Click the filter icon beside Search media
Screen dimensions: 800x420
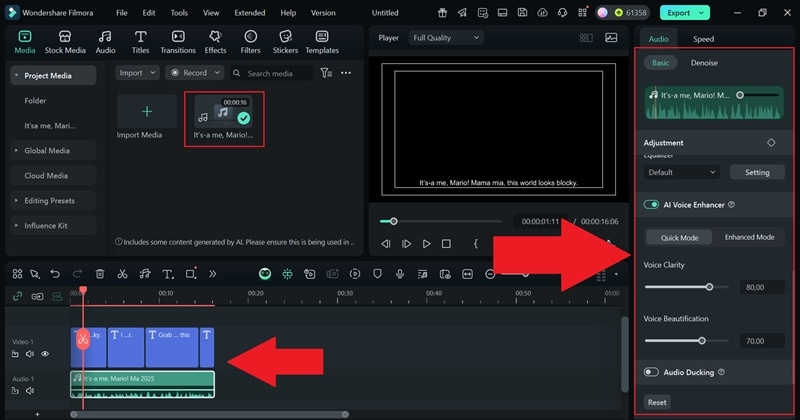pos(326,73)
